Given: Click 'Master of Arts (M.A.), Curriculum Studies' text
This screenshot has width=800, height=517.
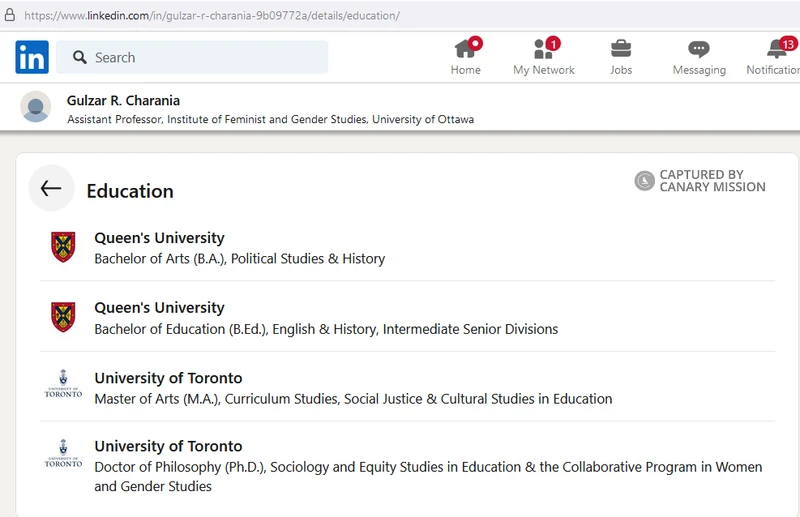Looking at the screenshot, I should (x=217, y=399).
